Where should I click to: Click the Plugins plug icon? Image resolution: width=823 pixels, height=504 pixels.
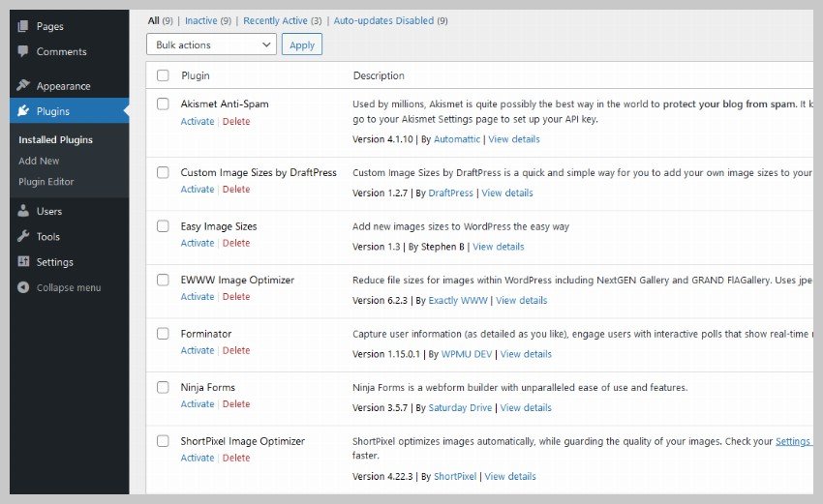point(23,111)
